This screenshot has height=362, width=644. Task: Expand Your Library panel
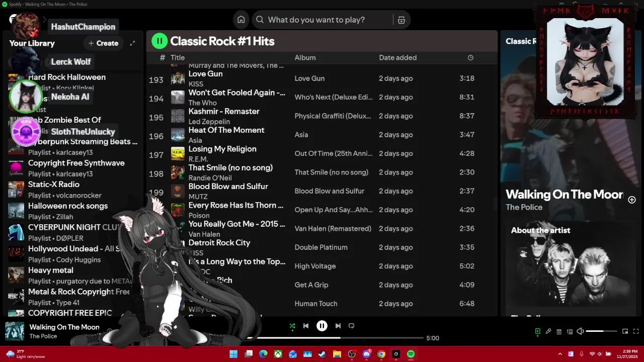[132, 43]
